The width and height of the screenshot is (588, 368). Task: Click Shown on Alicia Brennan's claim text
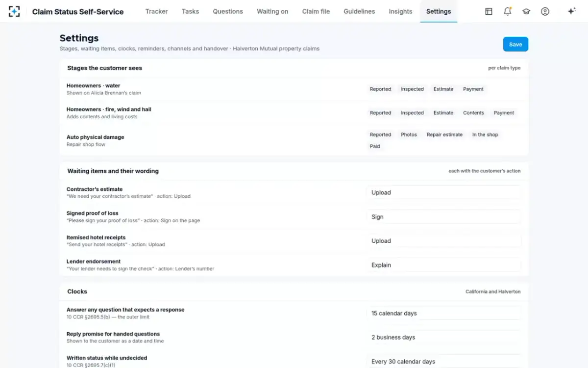(104, 93)
